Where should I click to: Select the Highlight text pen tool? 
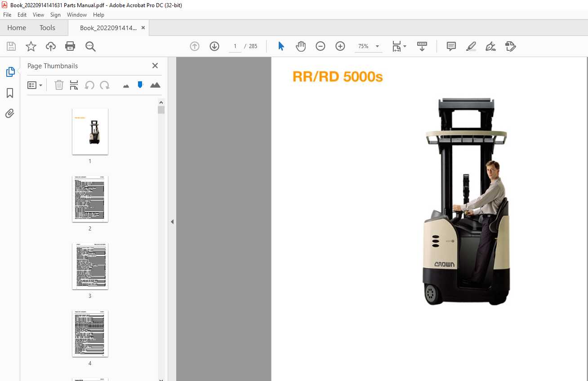(471, 46)
